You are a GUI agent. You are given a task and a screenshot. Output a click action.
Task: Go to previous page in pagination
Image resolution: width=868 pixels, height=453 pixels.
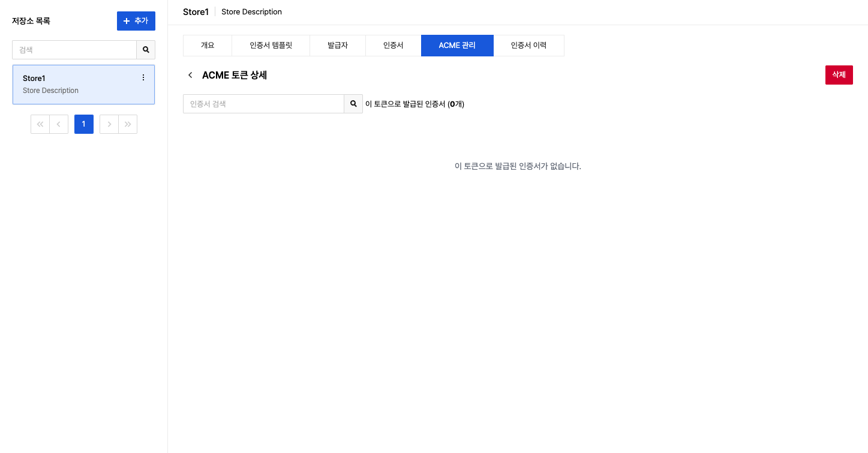[x=59, y=124]
